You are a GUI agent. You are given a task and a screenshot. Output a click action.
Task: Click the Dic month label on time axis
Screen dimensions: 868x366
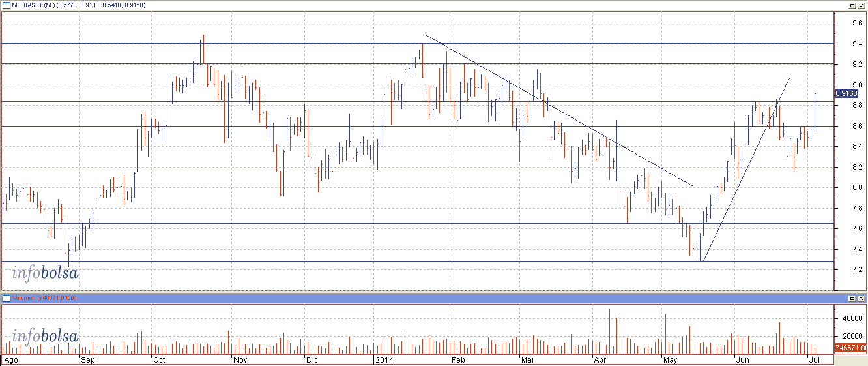coord(311,359)
